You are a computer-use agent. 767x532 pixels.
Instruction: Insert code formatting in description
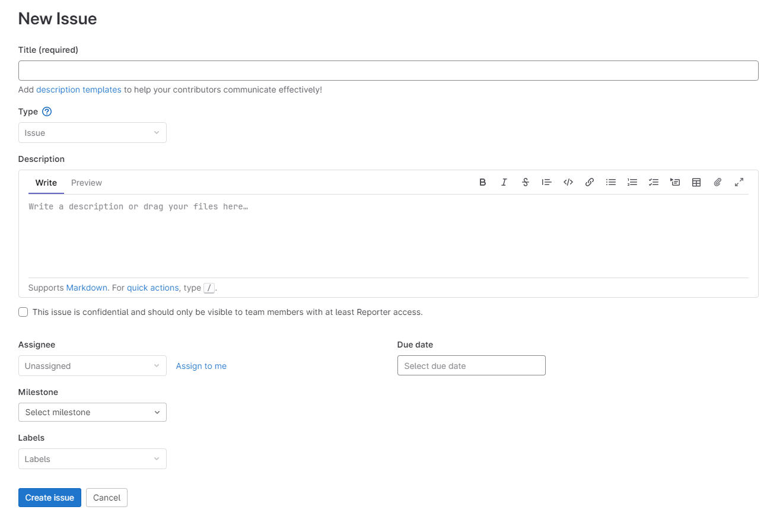tap(568, 183)
